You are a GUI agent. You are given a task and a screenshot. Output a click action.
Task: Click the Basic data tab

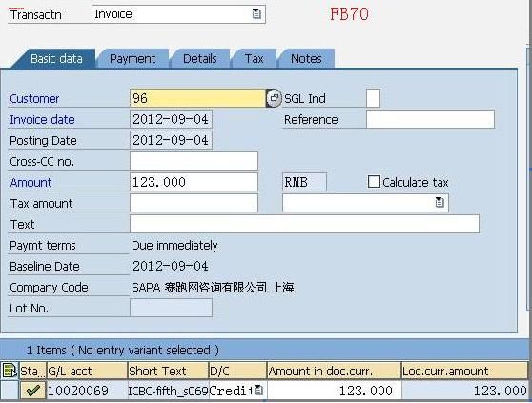coord(56,59)
